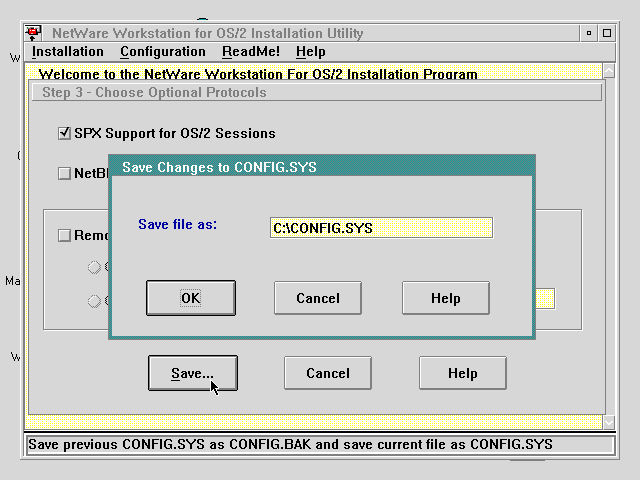Open the Installation menu

[x=67, y=52]
